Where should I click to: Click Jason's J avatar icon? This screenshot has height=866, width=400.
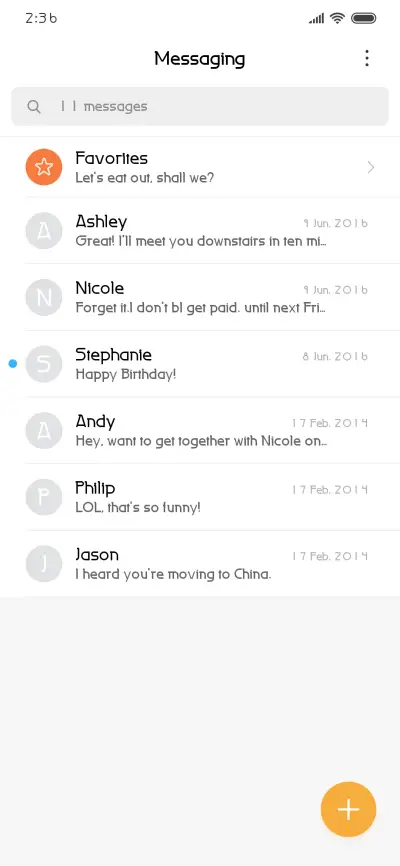[x=44, y=563]
